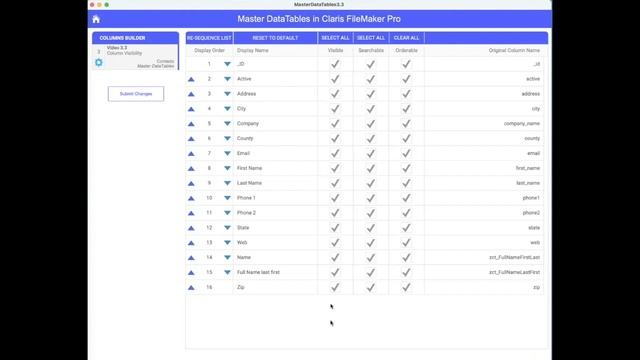This screenshot has width=640, height=360.
Task: Select the Columns Builder panel header
Action: [x=136, y=38]
